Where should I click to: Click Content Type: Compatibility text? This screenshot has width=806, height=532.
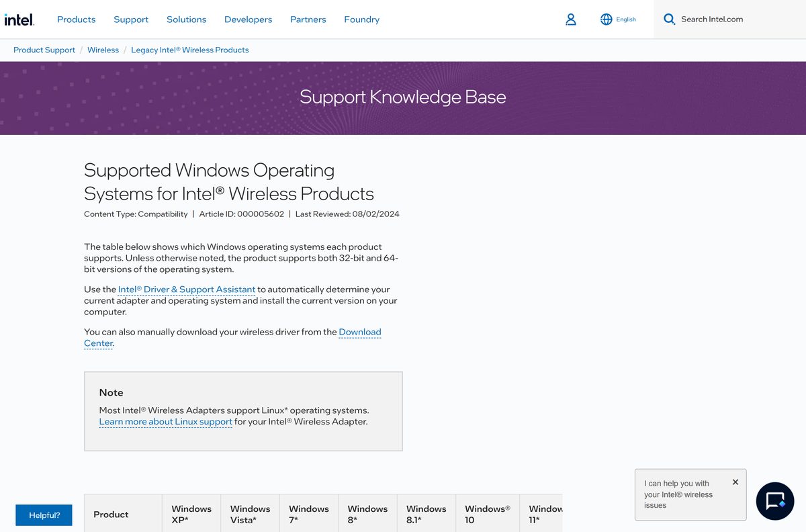click(x=136, y=214)
